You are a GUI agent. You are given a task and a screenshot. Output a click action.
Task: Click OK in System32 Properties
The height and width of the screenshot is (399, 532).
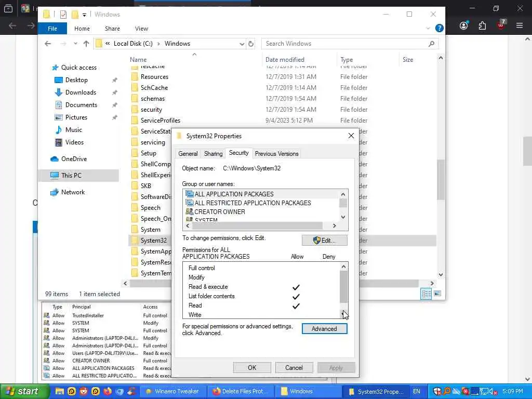[x=252, y=368]
